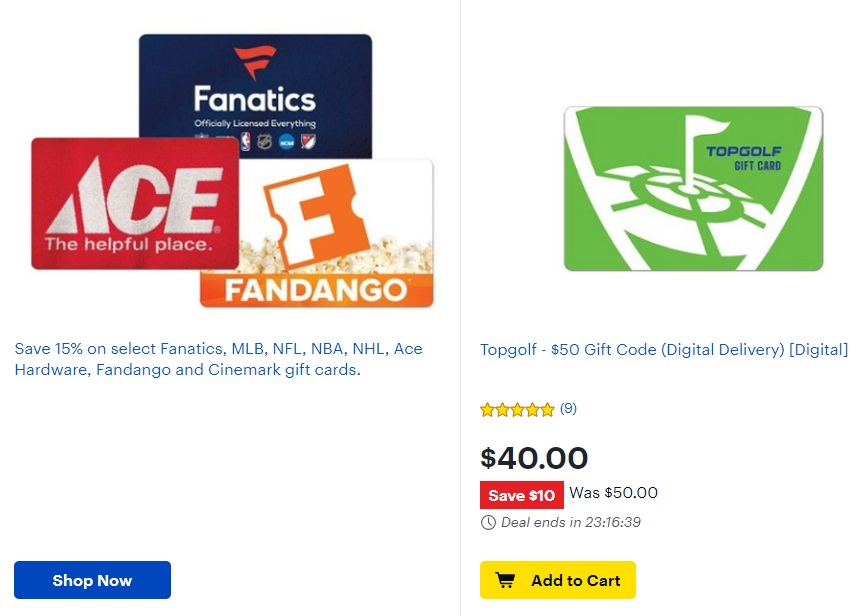The width and height of the screenshot is (861, 616).
Task: Click the Fanatics flame logo on the gift card
Action: coord(256,60)
